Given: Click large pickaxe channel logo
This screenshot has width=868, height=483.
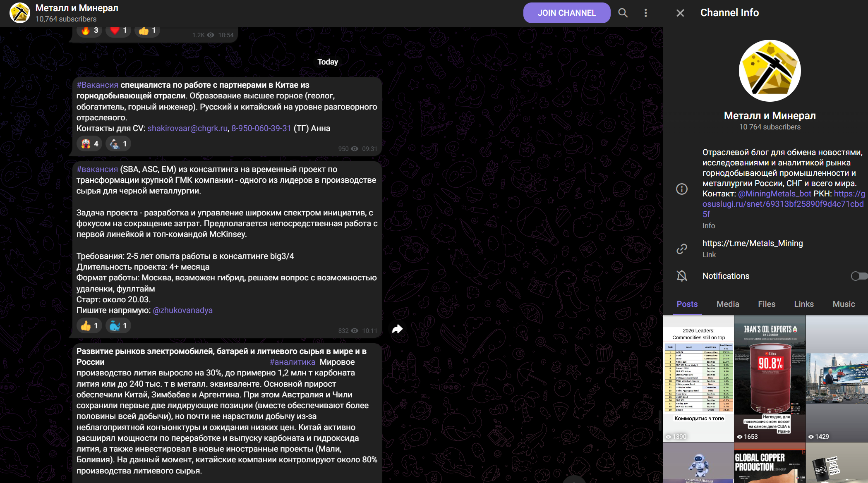Looking at the screenshot, I should point(770,71).
